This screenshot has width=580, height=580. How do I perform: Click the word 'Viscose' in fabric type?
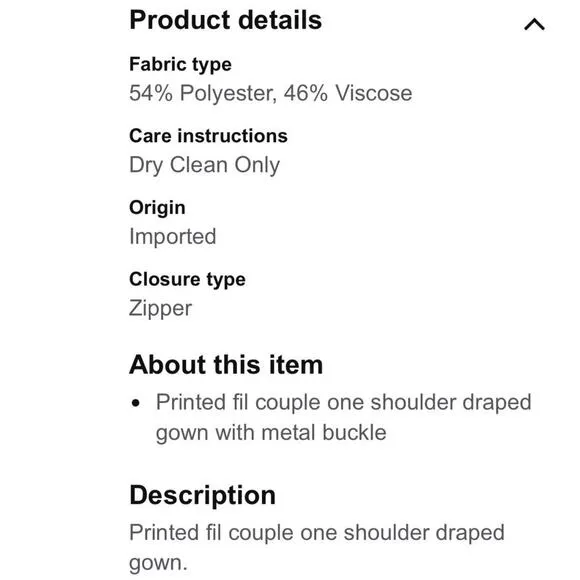374,93
